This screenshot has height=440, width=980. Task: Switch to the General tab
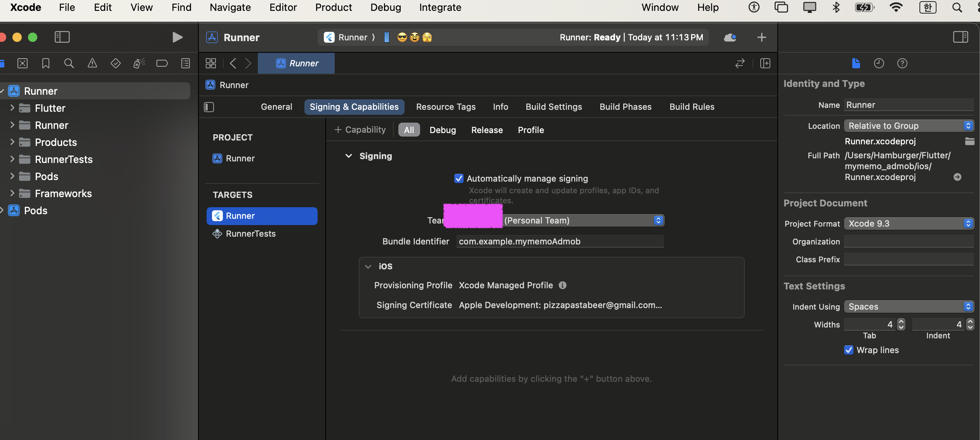(x=276, y=107)
